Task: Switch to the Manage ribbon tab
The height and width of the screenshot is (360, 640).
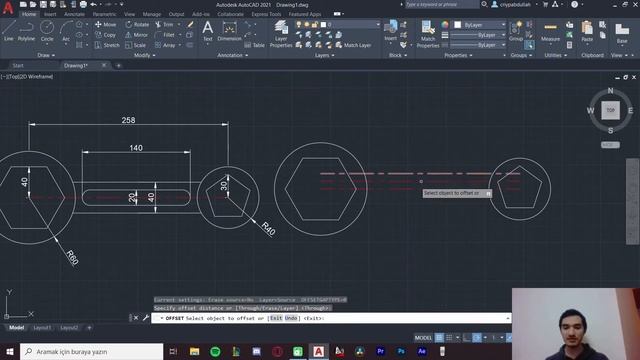Action: pos(152,14)
